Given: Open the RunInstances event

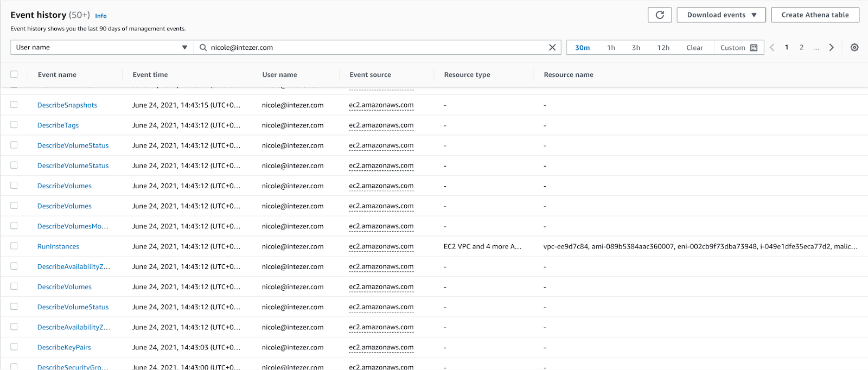Looking at the screenshot, I should pos(58,246).
